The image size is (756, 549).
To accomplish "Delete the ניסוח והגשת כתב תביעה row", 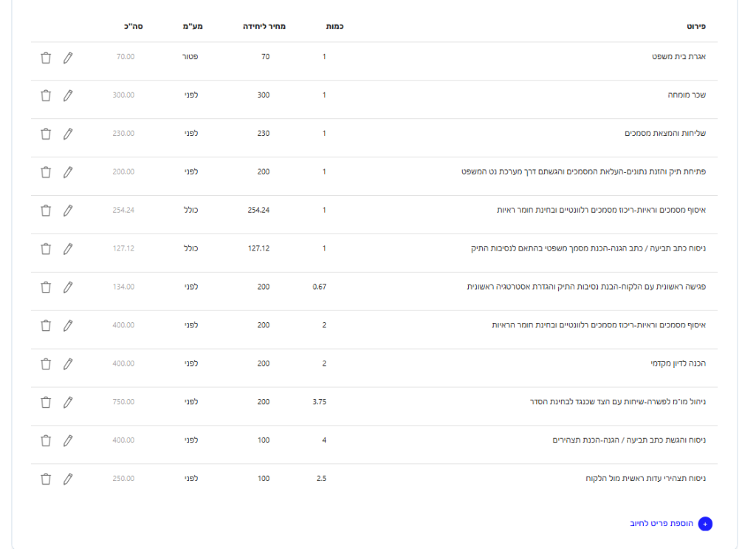I will coord(46,440).
